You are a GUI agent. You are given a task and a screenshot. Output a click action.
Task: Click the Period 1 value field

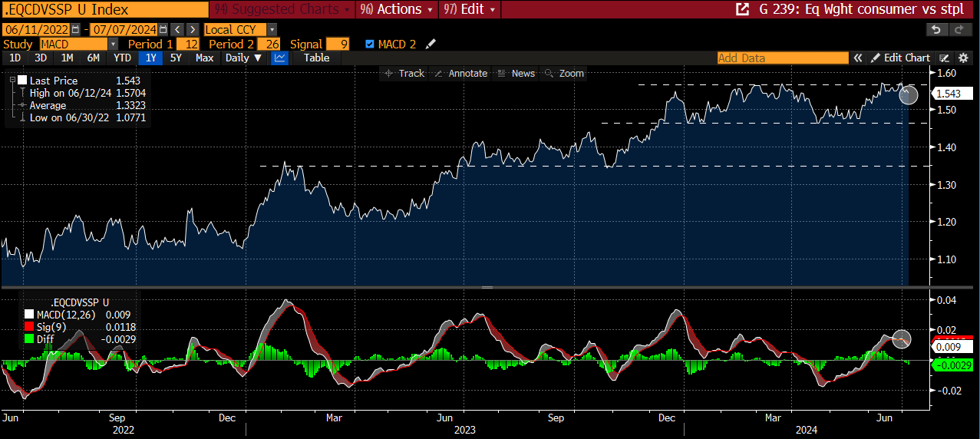click(x=188, y=44)
